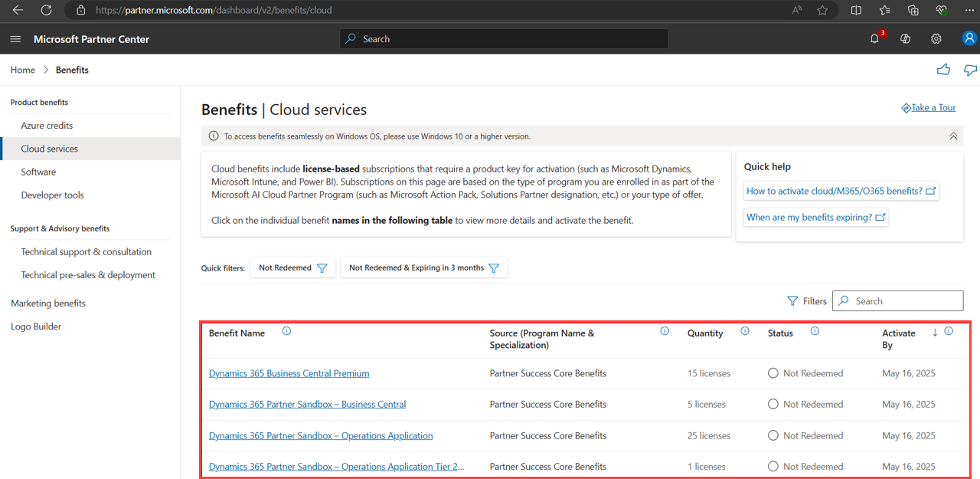Viewport: 980px width, 479px height.
Task: Open Dynamics 365 Business Central Premium benefit
Action: (x=289, y=373)
